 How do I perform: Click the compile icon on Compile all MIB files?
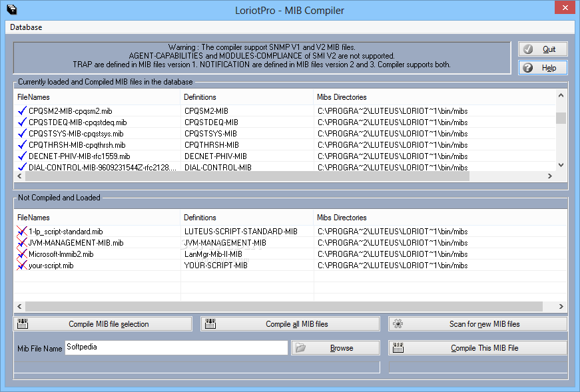tap(210, 323)
